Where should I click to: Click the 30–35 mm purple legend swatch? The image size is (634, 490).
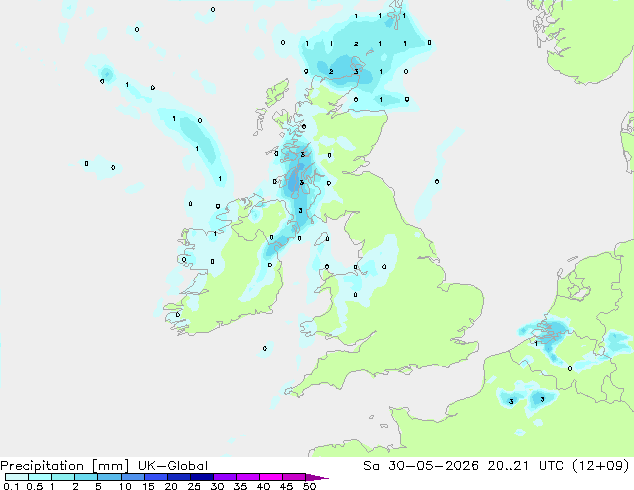[225, 477]
